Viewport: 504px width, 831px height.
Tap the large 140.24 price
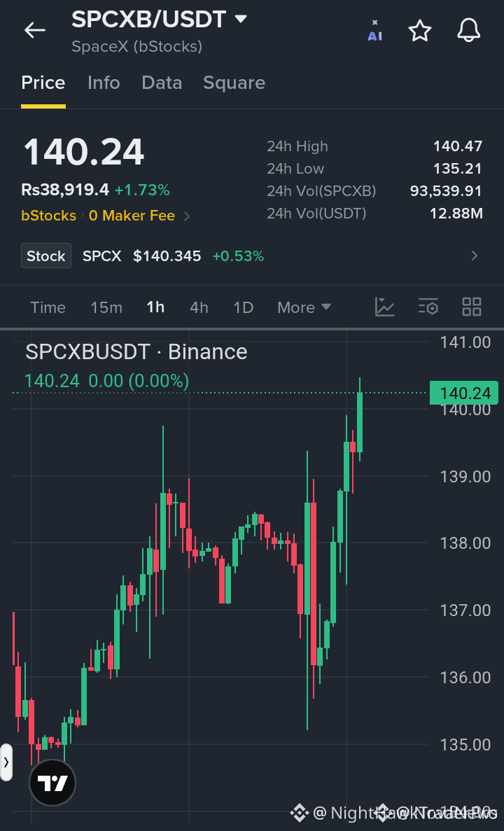[x=84, y=153]
